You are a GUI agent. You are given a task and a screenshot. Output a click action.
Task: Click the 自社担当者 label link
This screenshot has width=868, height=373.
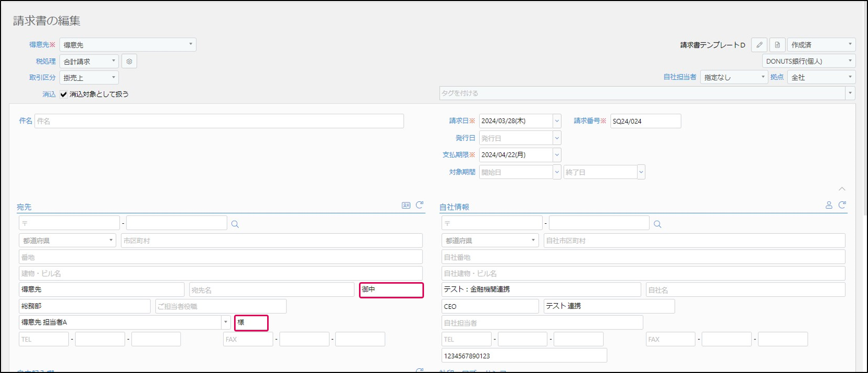pyautogui.click(x=680, y=77)
